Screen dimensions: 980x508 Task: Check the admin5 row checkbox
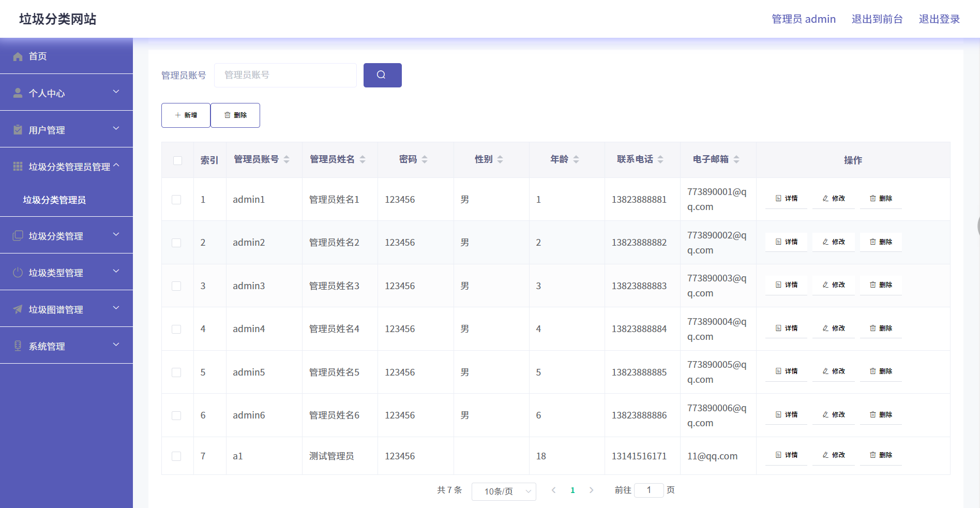(x=176, y=372)
